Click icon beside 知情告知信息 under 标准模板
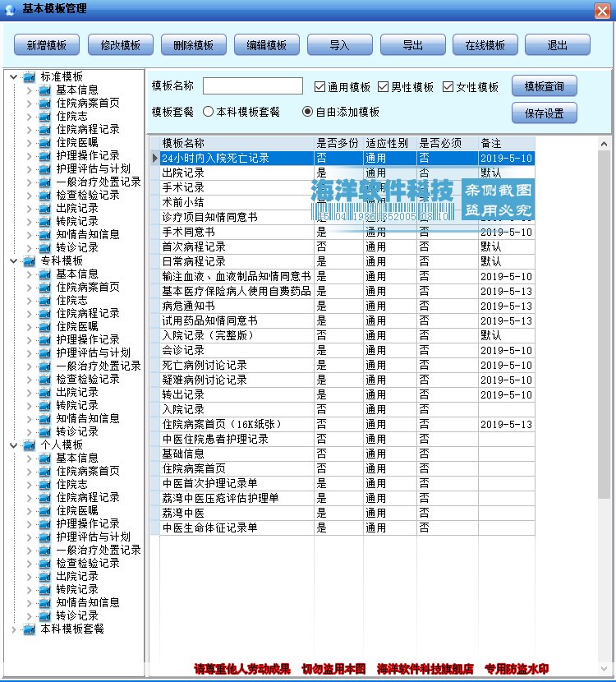 [x=45, y=234]
